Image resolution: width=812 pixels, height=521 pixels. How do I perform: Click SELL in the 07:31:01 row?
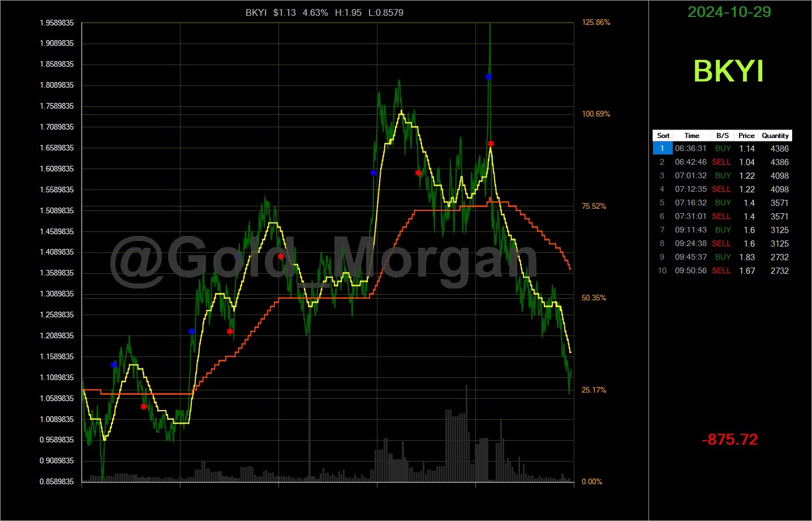pyautogui.click(x=721, y=216)
